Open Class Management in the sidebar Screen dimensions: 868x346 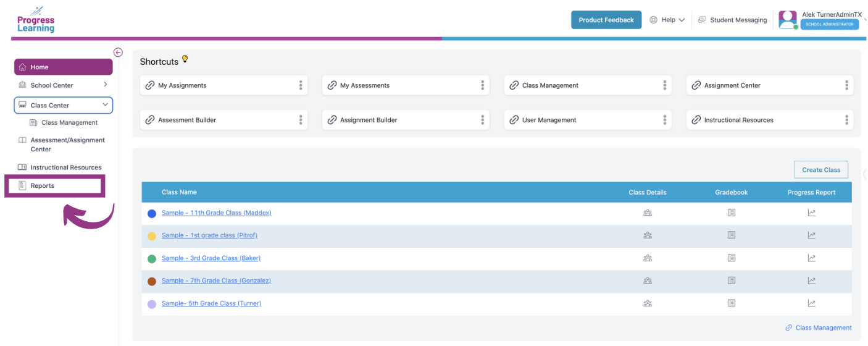(x=64, y=122)
